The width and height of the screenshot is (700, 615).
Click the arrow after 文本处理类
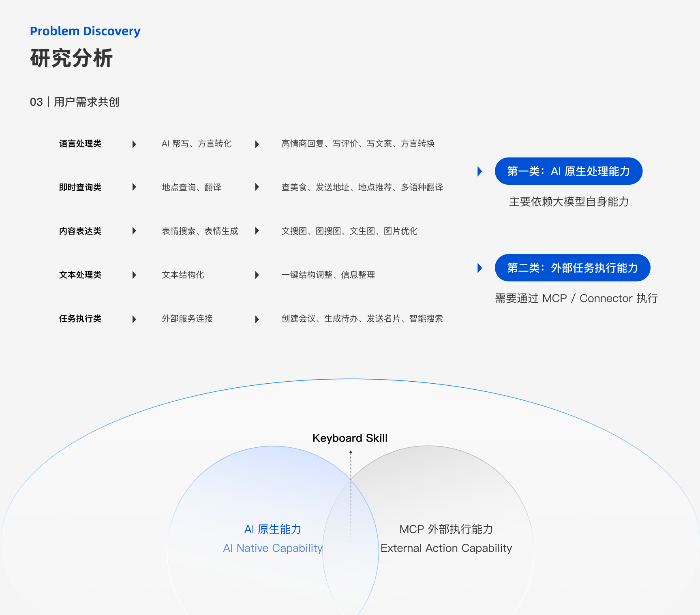click(134, 275)
